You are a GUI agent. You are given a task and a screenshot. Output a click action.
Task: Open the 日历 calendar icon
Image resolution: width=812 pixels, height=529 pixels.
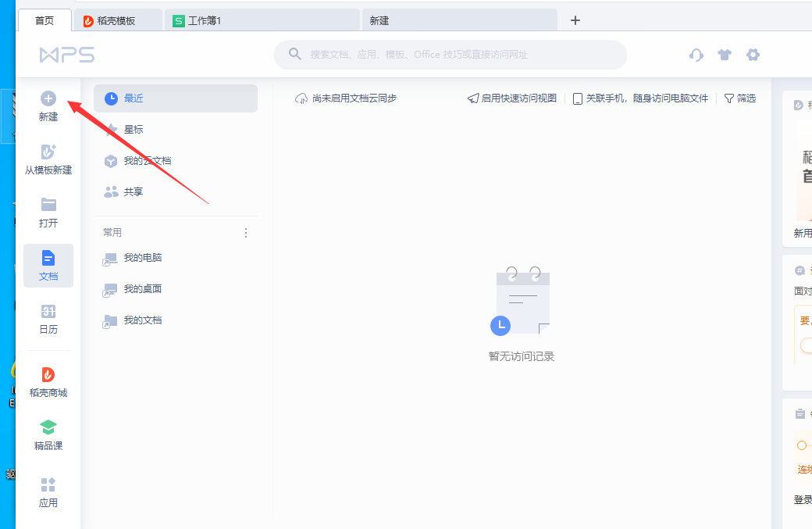(48, 312)
